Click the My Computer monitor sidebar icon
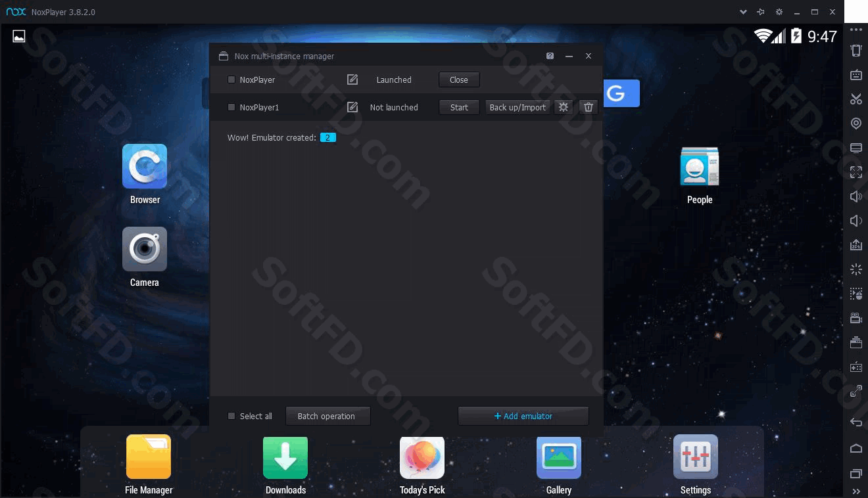The image size is (868, 498). (856, 148)
